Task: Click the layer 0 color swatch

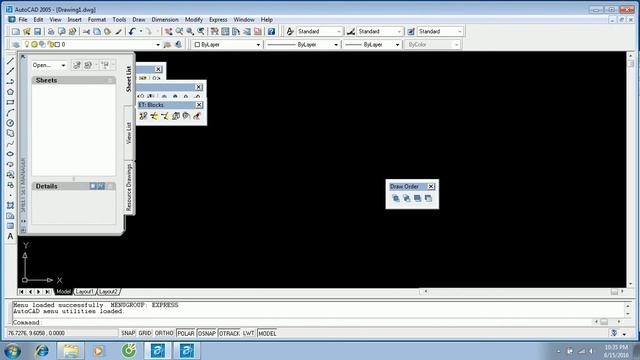Action: point(58,44)
